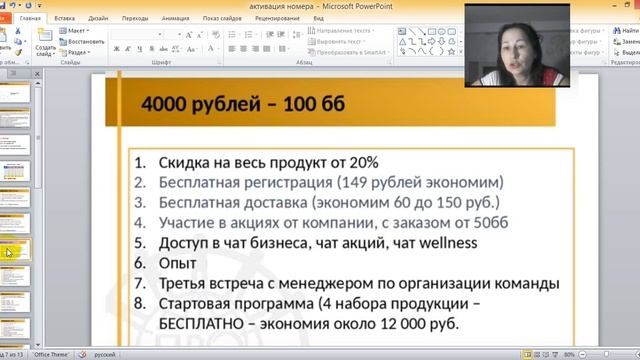
Task: Select the oval shape in shapes gallery
Action: (442, 31)
